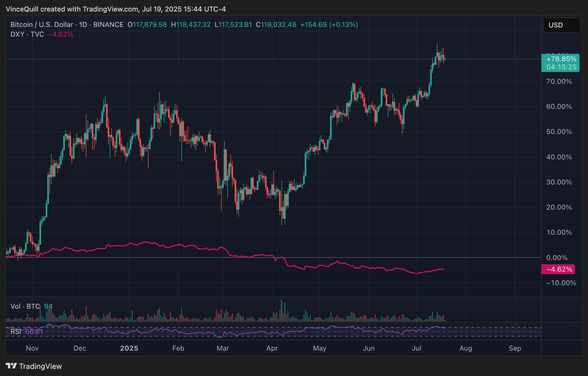Image resolution: width=588 pixels, height=376 pixels.
Task: Click the pink -4.62% DXY label
Action: pos(558,269)
